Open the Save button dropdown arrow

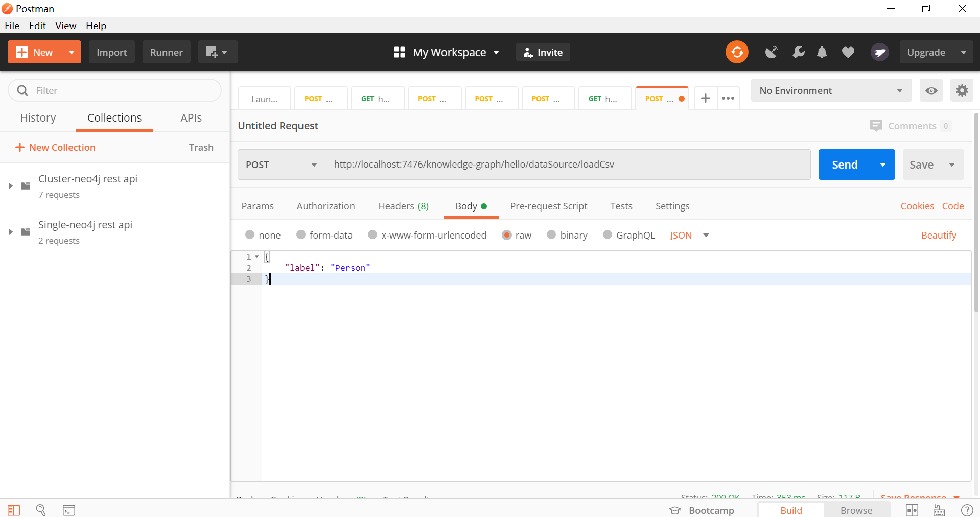click(x=952, y=165)
